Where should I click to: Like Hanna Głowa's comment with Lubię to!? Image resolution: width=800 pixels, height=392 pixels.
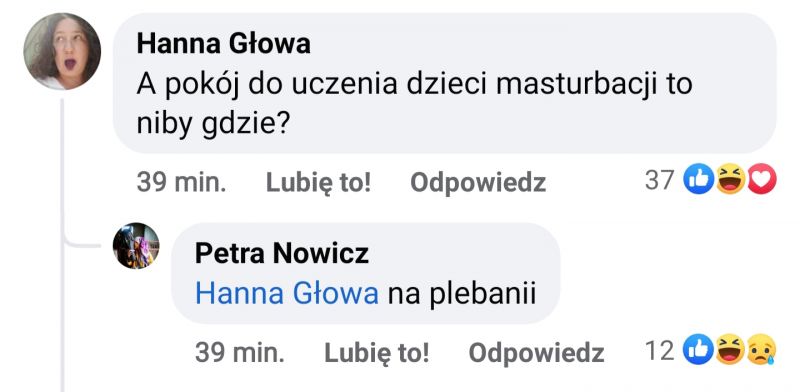[318, 182]
